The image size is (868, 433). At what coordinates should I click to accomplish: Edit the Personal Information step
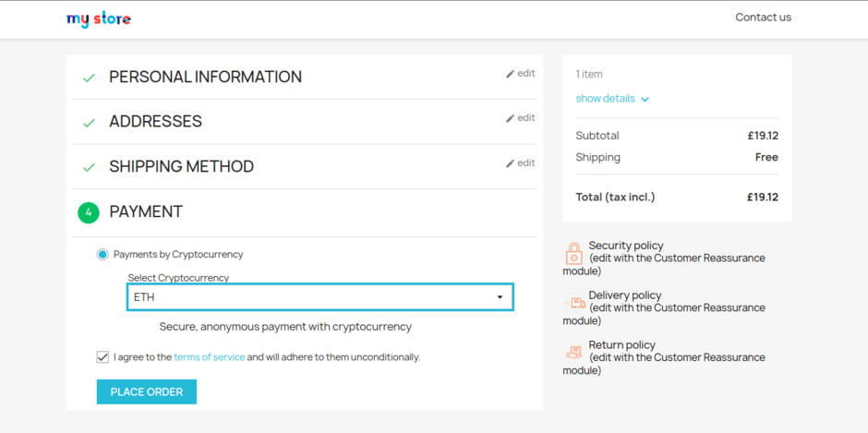[x=521, y=74]
